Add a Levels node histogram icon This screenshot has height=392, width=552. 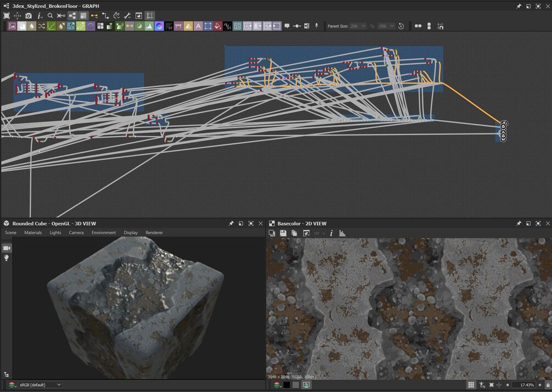149,26
